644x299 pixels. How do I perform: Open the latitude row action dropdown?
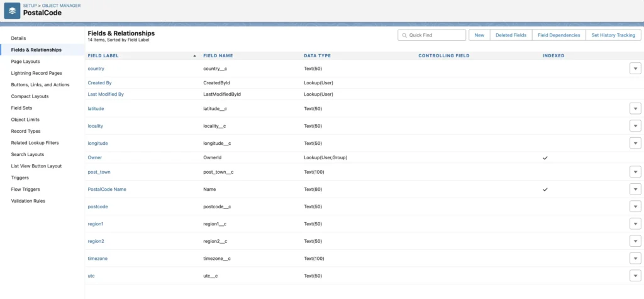tap(635, 108)
